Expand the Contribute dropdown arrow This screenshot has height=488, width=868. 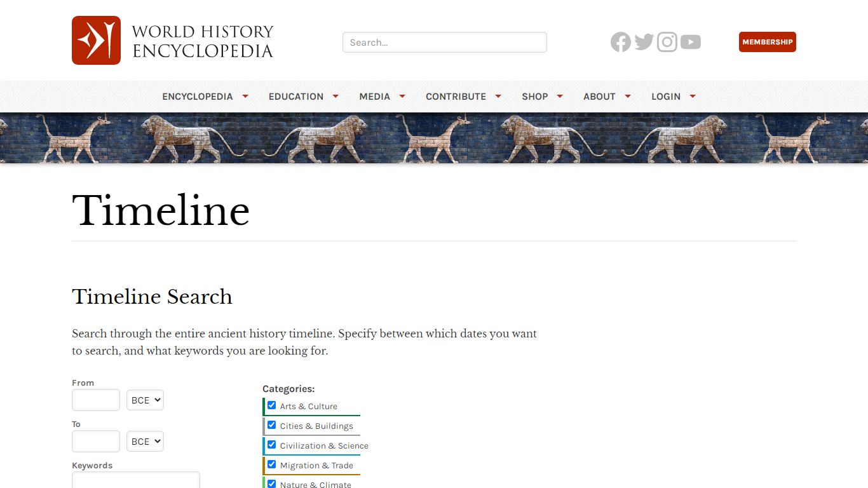498,97
